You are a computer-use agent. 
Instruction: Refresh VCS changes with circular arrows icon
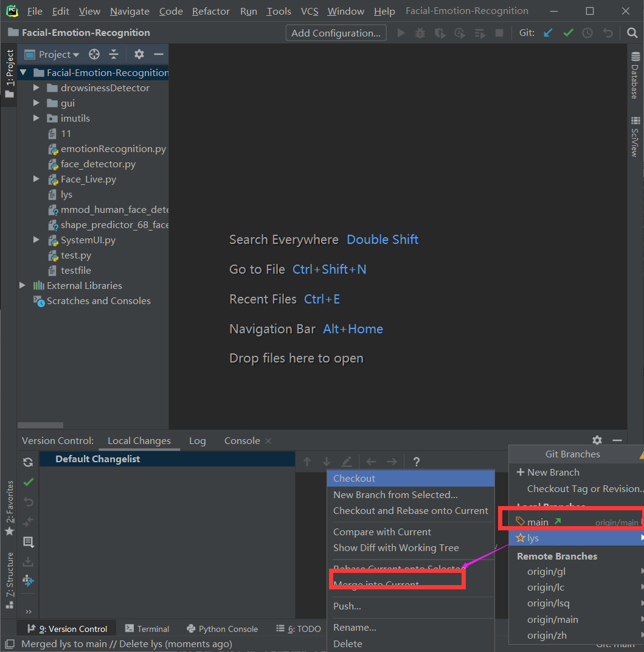[x=27, y=462]
